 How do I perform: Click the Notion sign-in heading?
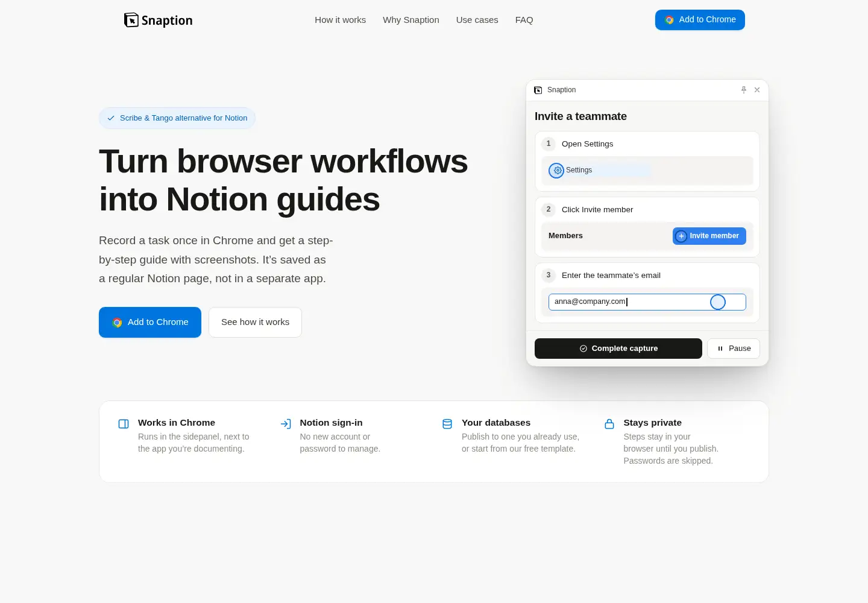point(332,423)
